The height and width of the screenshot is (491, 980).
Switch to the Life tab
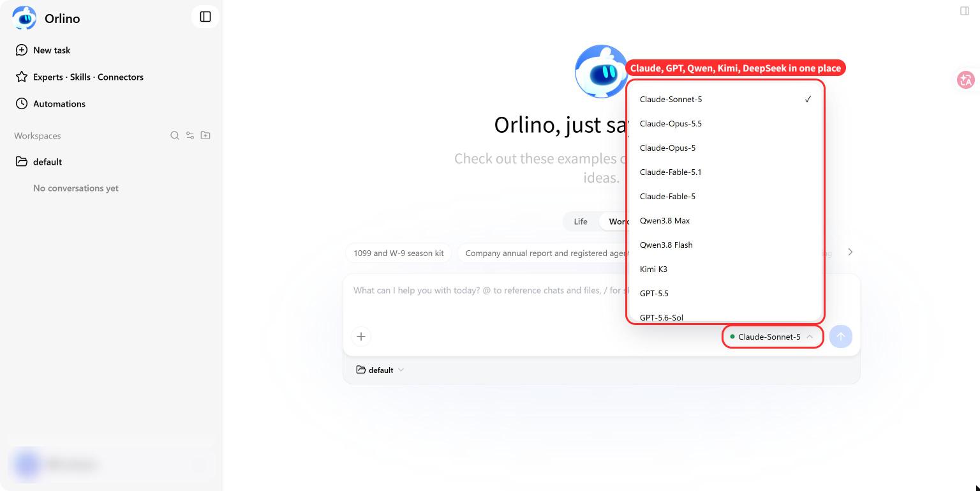pyautogui.click(x=581, y=222)
